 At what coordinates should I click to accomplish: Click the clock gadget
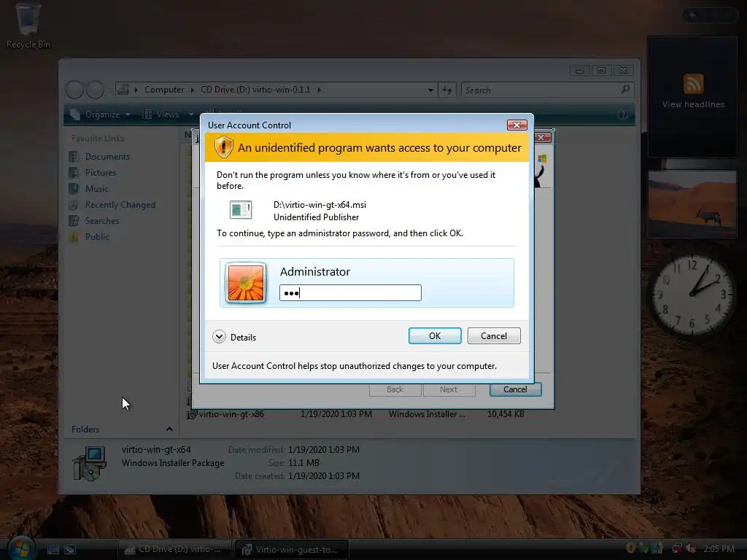coord(692,295)
